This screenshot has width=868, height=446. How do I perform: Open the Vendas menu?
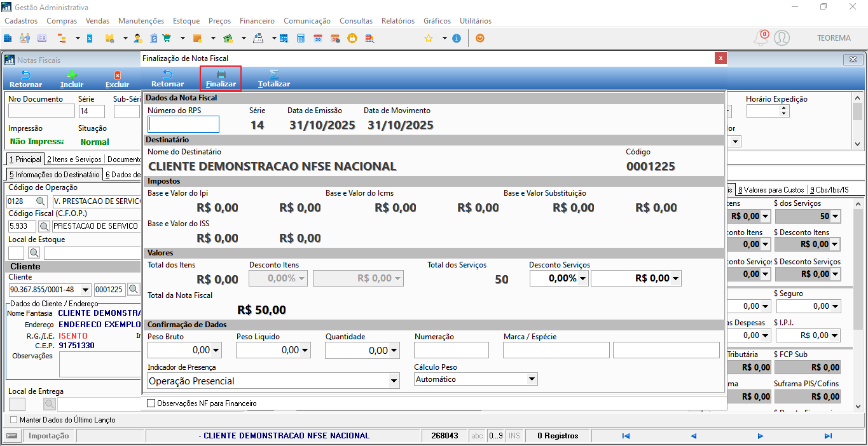pyautogui.click(x=97, y=21)
